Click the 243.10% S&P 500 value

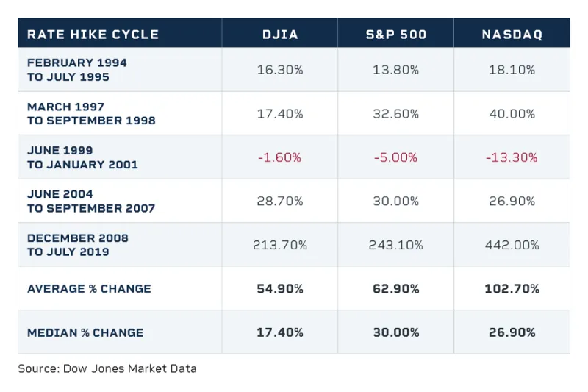[395, 245]
